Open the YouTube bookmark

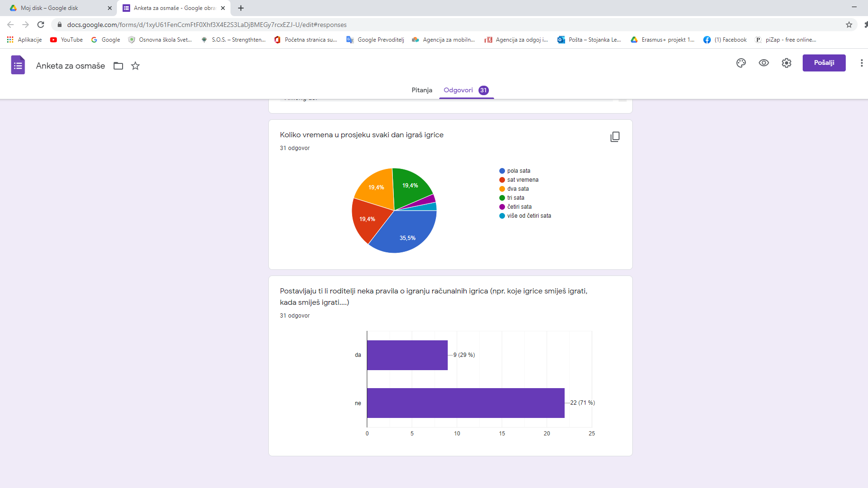coord(66,40)
